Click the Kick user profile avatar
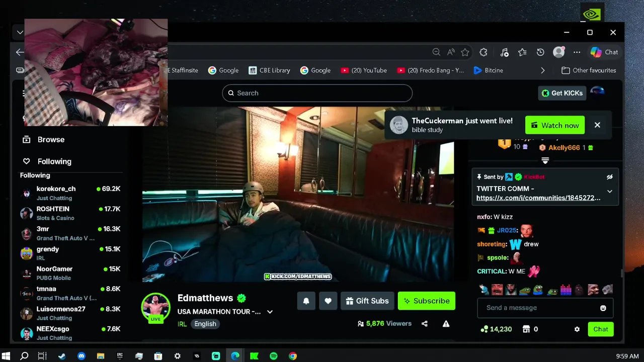 tap(597, 92)
